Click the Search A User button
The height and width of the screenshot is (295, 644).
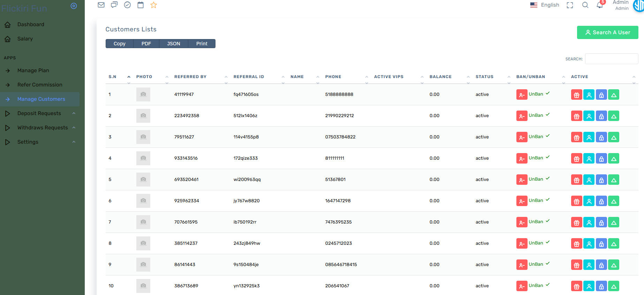click(607, 32)
